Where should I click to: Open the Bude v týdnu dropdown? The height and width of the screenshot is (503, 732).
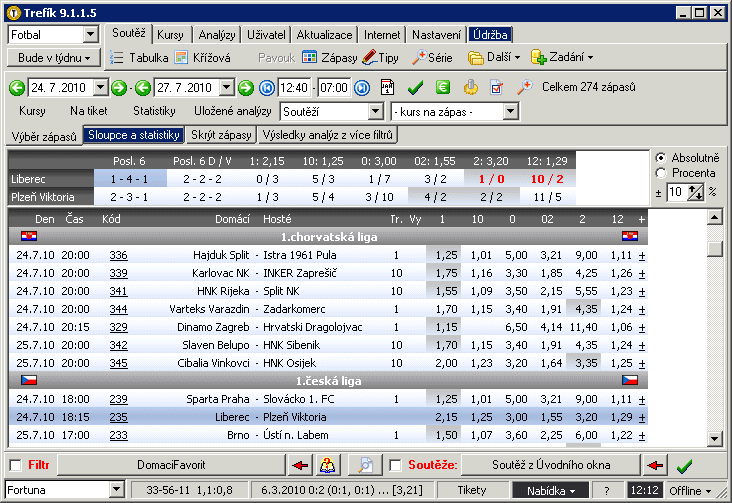tap(54, 58)
